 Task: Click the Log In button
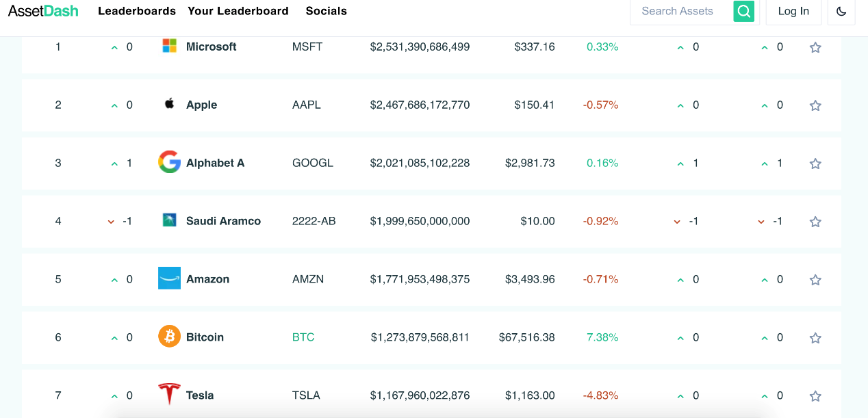793,11
